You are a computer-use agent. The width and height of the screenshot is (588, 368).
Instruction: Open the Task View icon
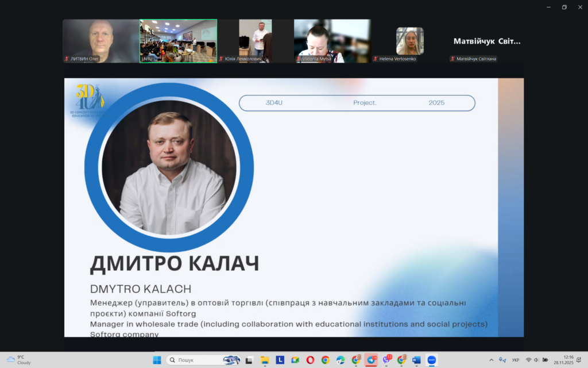pos(249,360)
